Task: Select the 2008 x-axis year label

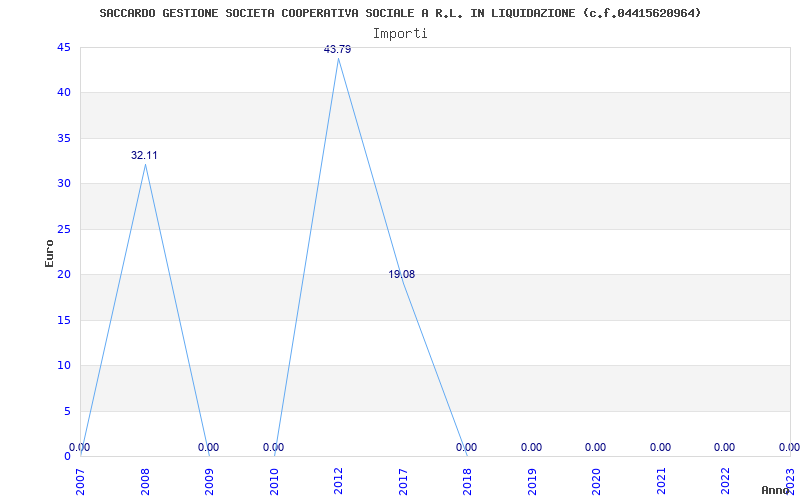Action: tap(145, 482)
